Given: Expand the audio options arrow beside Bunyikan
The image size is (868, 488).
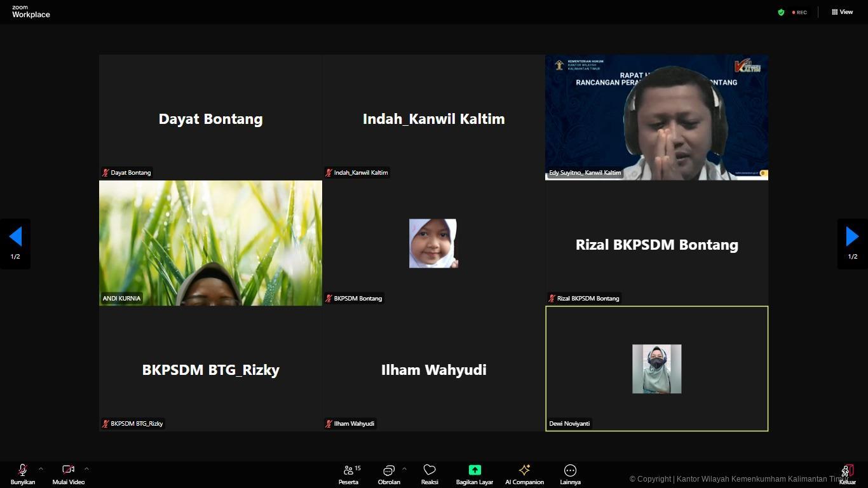Looking at the screenshot, I should point(41,469).
